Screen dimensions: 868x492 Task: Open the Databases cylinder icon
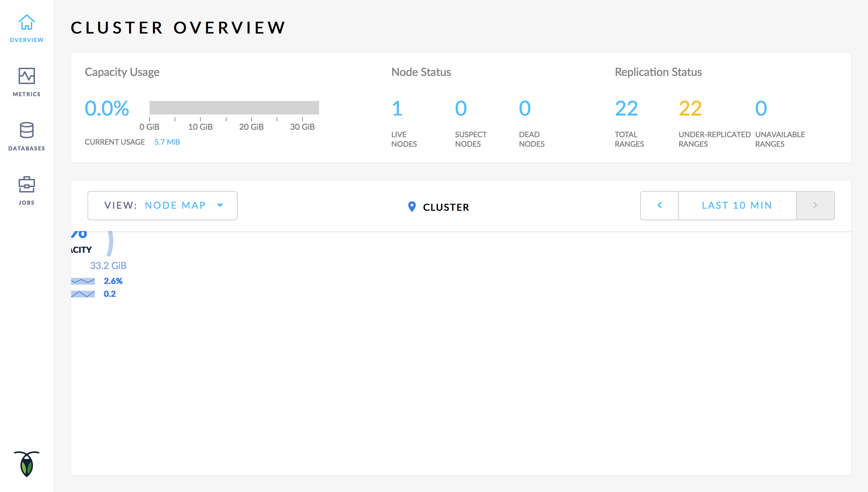pyautogui.click(x=26, y=130)
